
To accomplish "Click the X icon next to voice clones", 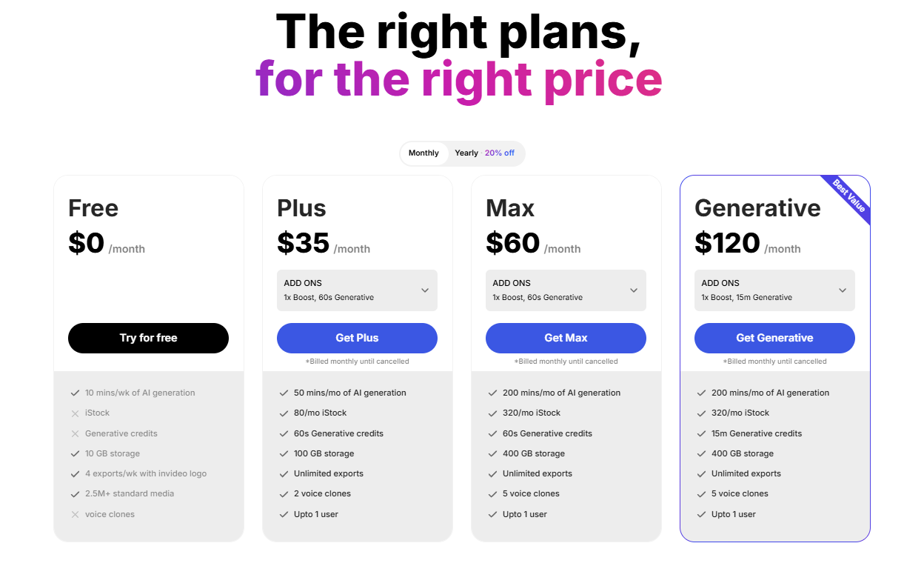I will click(75, 515).
